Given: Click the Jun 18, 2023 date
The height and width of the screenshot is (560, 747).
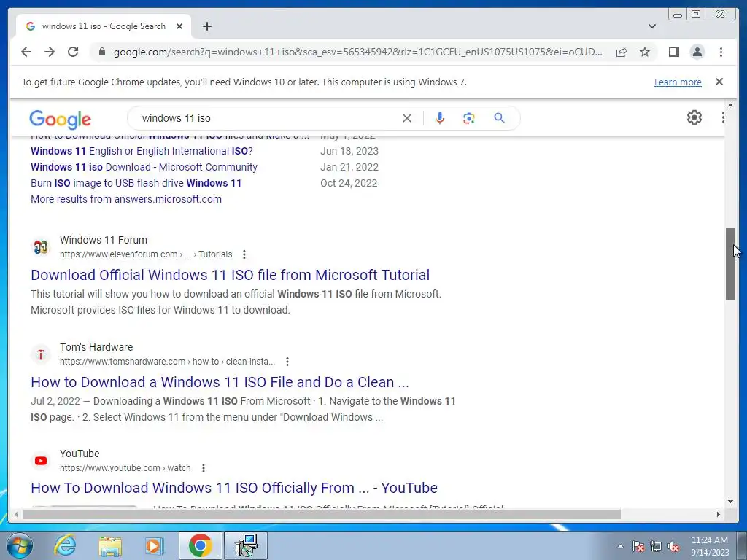Looking at the screenshot, I should tap(349, 151).
